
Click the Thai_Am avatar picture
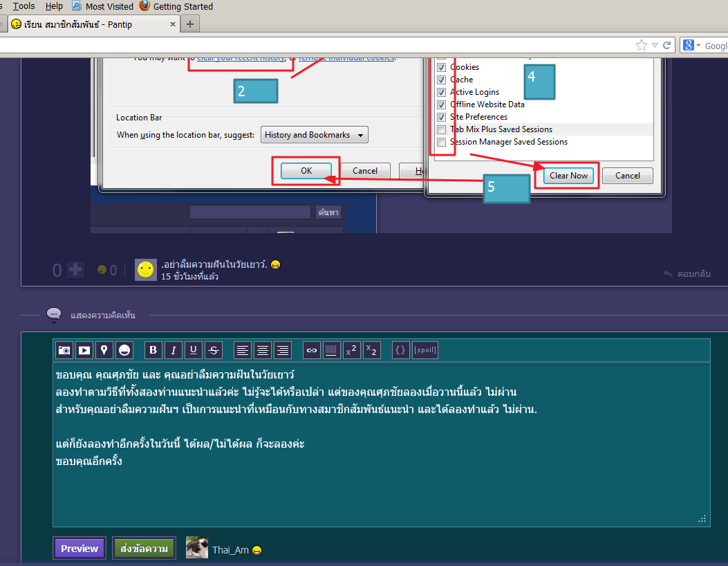[x=197, y=547]
